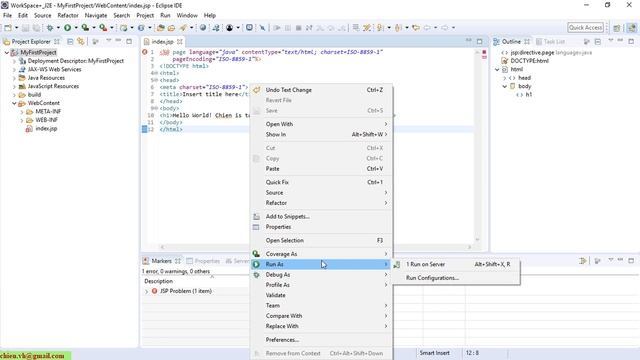Click the Java EE perspective icon
This screenshot has height=360, width=640.
point(632,28)
